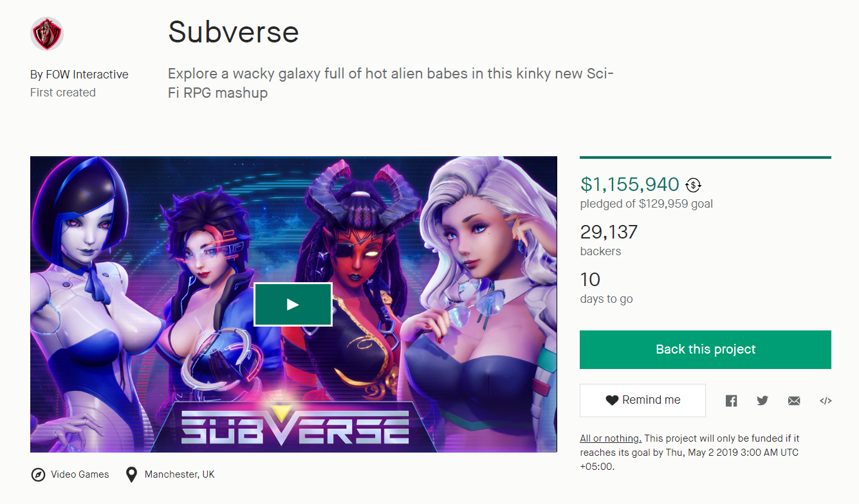Share the project on Twitter
Viewport: 859px width, 504px height.
click(x=762, y=401)
